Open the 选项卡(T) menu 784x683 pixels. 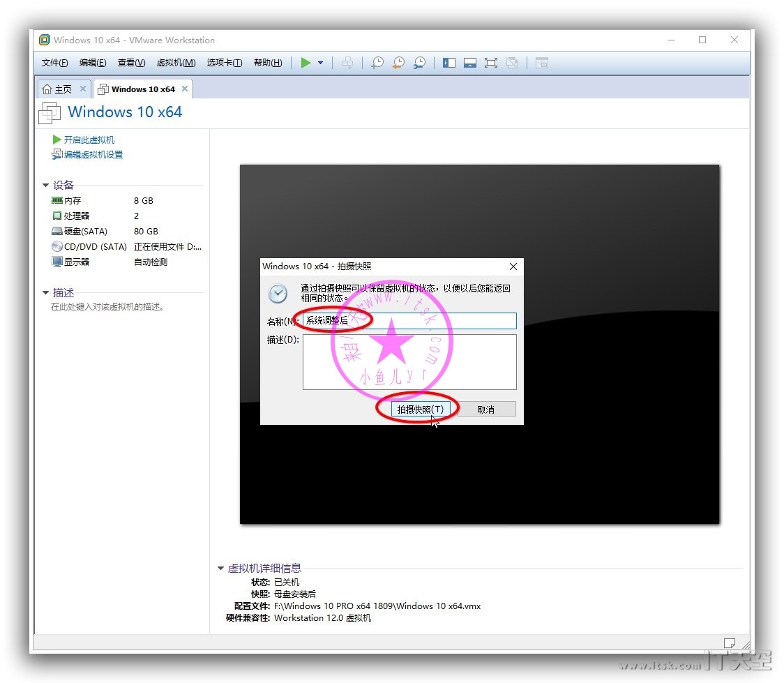coord(225,63)
